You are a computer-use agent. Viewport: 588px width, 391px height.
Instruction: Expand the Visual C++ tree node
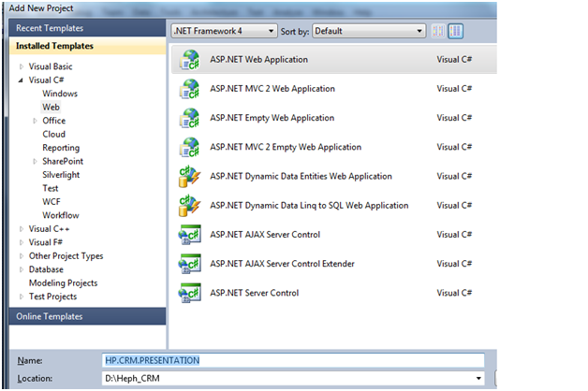tap(22, 229)
